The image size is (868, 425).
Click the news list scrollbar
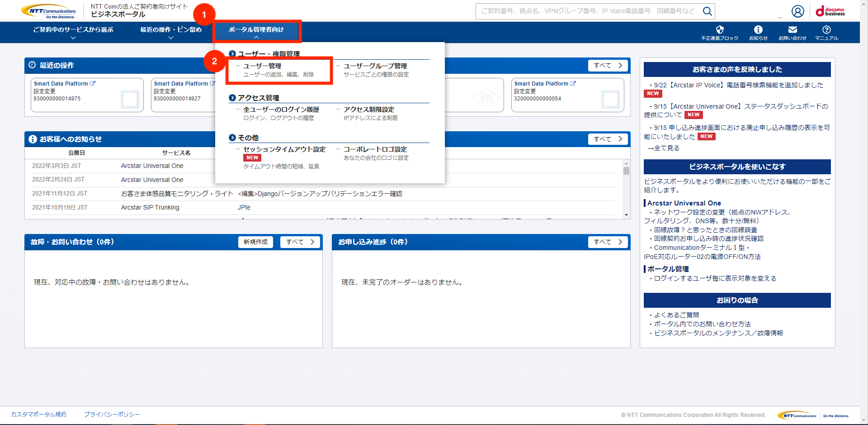pyautogui.click(x=626, y=170)
